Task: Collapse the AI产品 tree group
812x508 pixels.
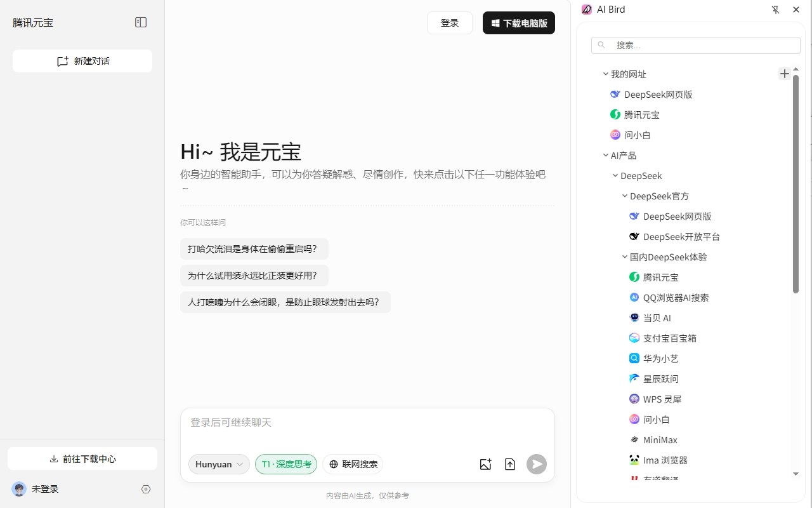Action: click(605, 155)
